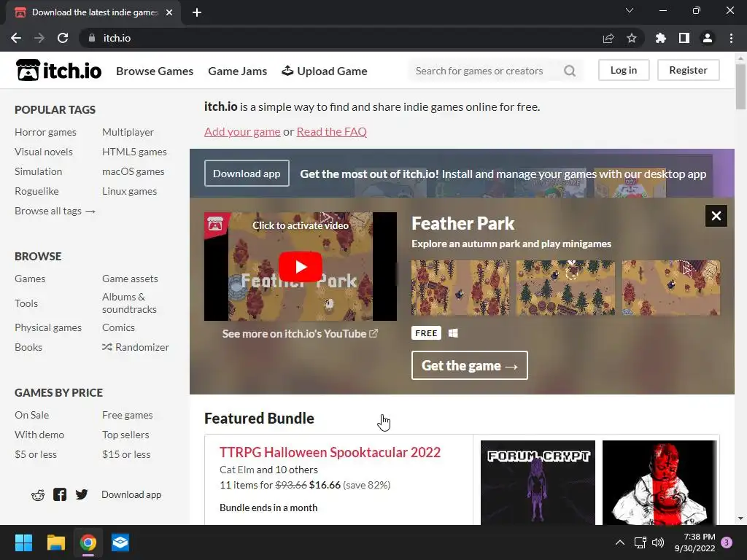Open the Chrome profile avatar icon

(x=708, y=38)
